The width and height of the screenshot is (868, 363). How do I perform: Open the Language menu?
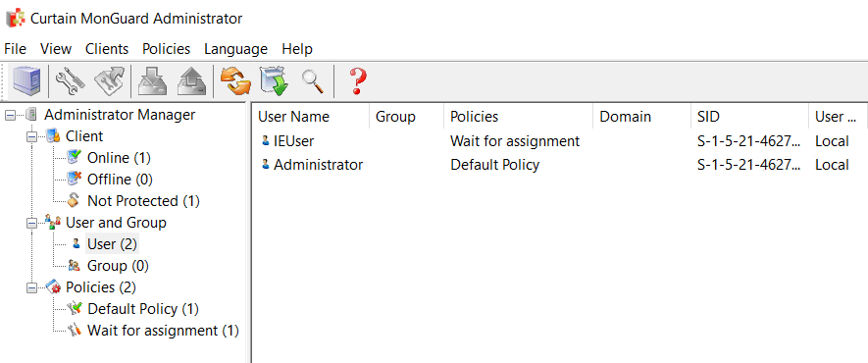235,49
